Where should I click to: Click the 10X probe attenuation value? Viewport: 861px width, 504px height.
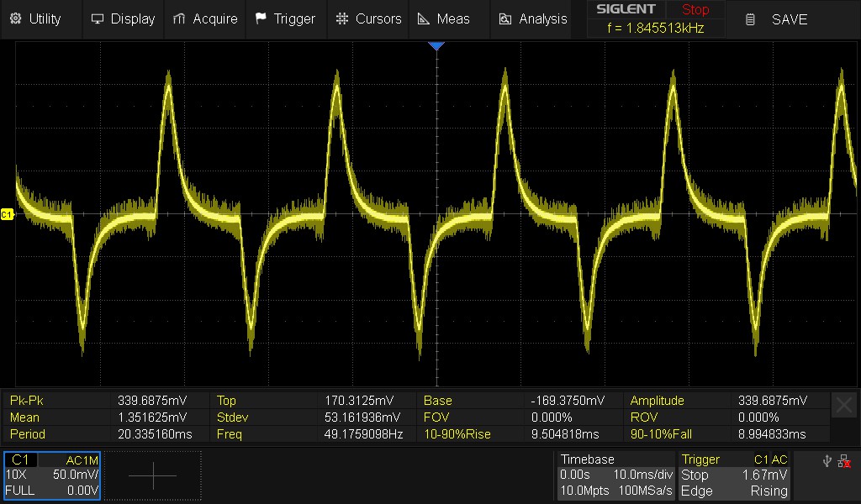pos(15,475)
